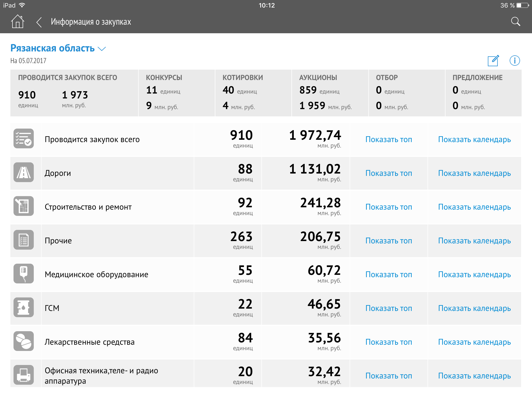Select the Конкурсы summary tile
Screen dimensions: 532x399
point(177,93)
